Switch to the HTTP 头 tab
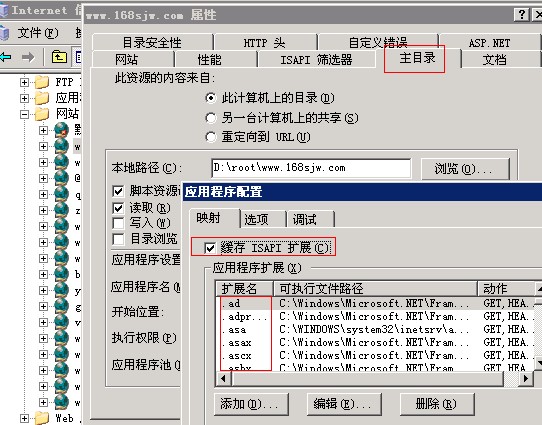Viewport: 542px width, 425px height. tap(265, 42)
